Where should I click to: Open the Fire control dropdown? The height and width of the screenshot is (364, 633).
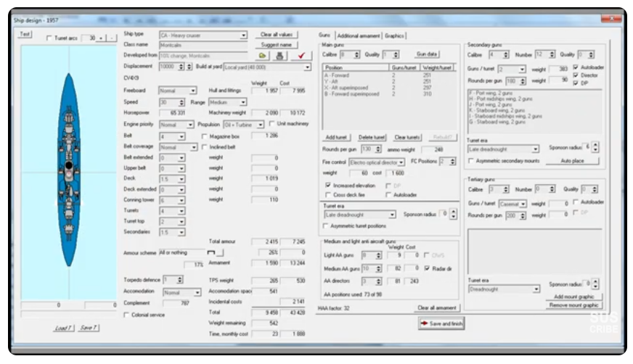click(x=401, y=162)
